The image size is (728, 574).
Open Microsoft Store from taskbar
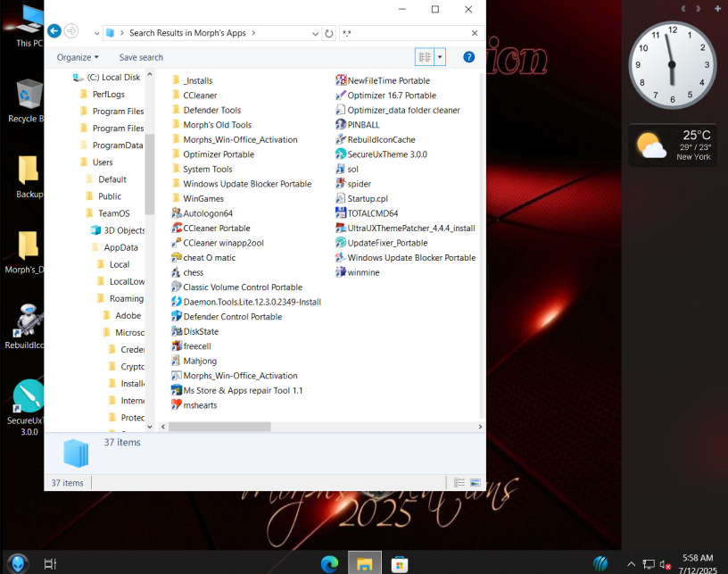[x=400, y=564]
